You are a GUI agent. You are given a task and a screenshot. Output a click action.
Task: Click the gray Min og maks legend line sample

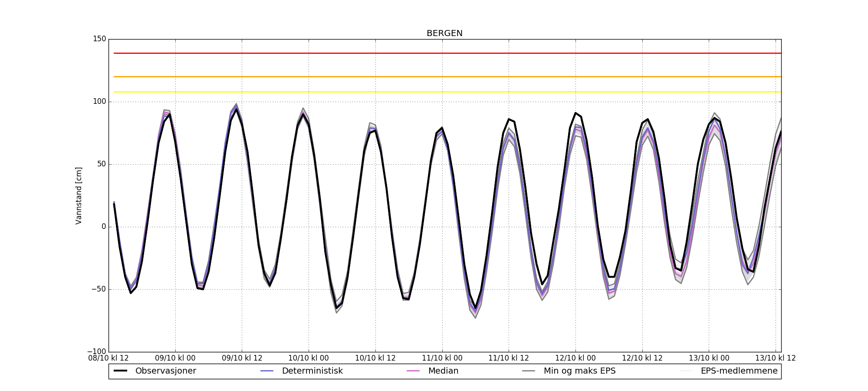pyautogui.click(x=529, y=371)
